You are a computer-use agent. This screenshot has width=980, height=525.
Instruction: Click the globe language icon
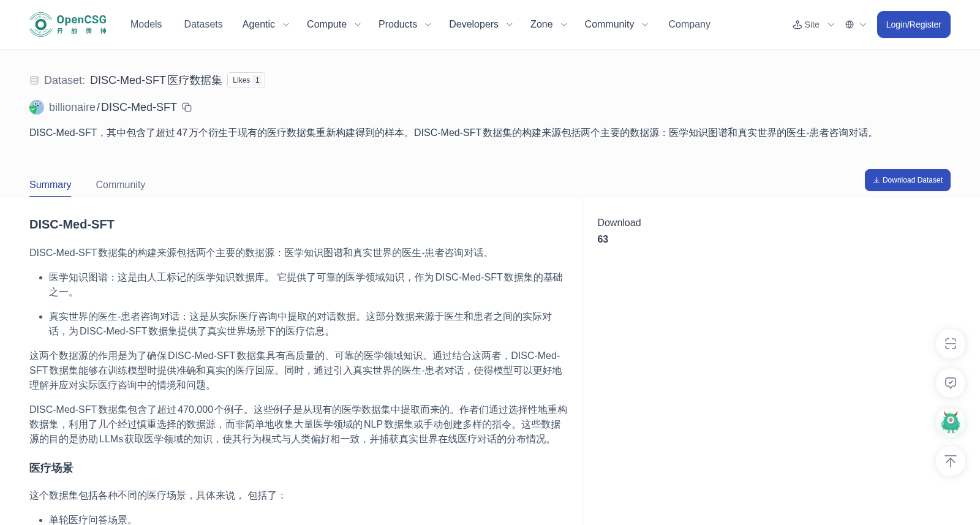tap(850, 25)
